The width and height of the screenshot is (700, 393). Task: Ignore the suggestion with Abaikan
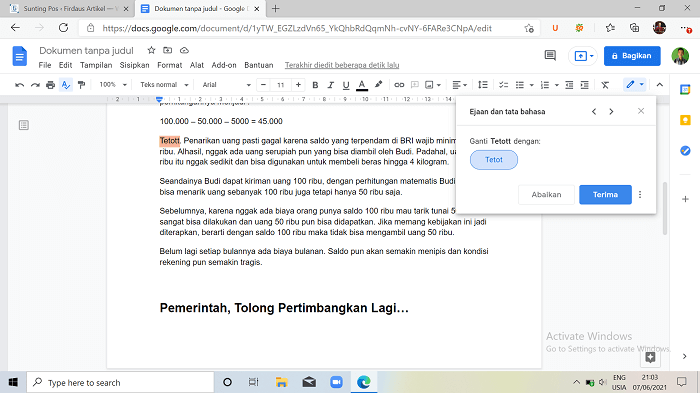546,195
